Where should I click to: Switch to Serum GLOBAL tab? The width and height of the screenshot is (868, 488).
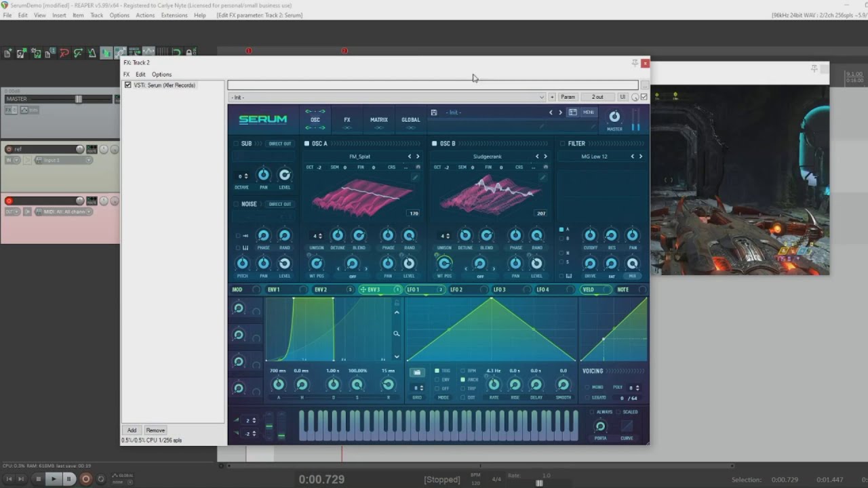click(x=410, y=120)
